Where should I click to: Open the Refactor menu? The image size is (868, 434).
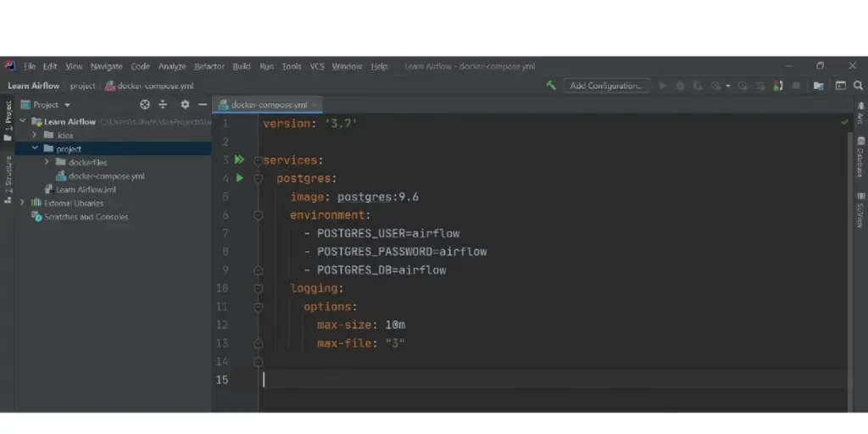pos(209,66)
